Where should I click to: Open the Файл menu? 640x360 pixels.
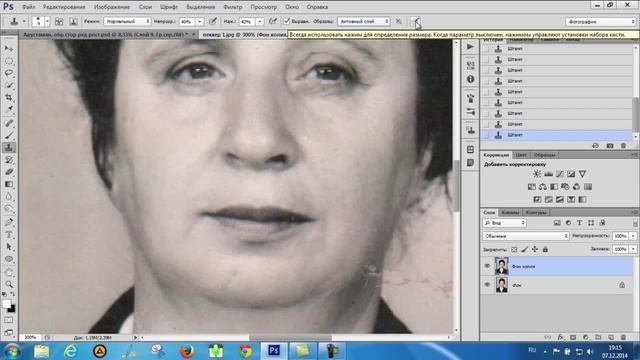coord(28,7)
